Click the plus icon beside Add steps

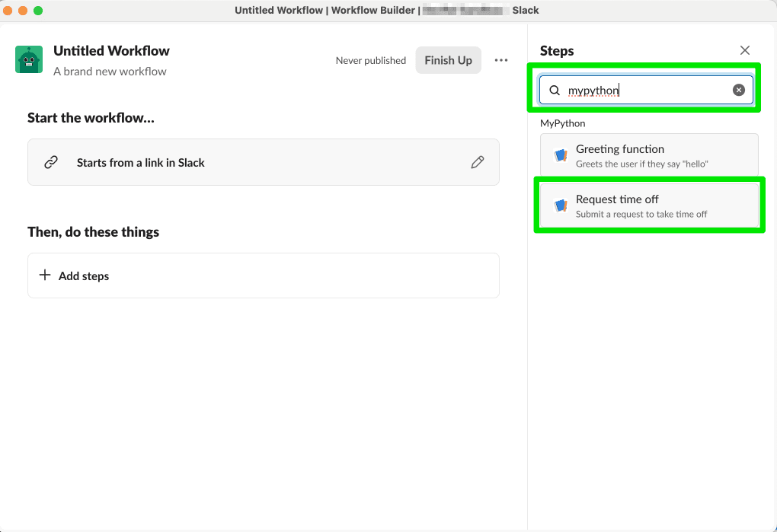tap(45, 276)
